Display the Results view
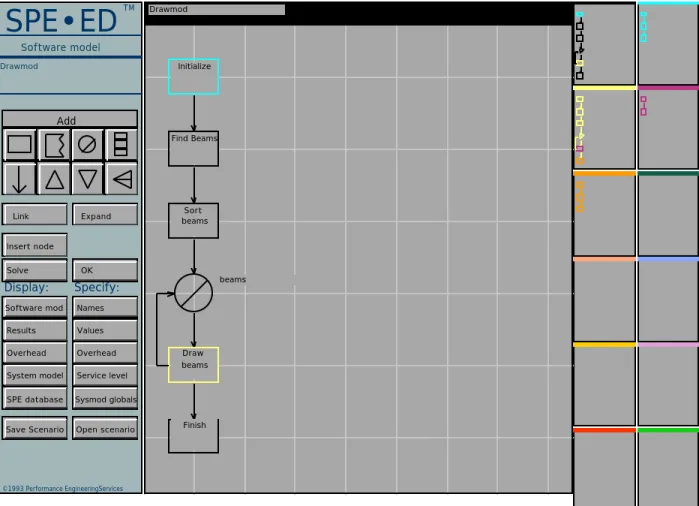Screen dimensions: 699x506 (x=35, y=330)
